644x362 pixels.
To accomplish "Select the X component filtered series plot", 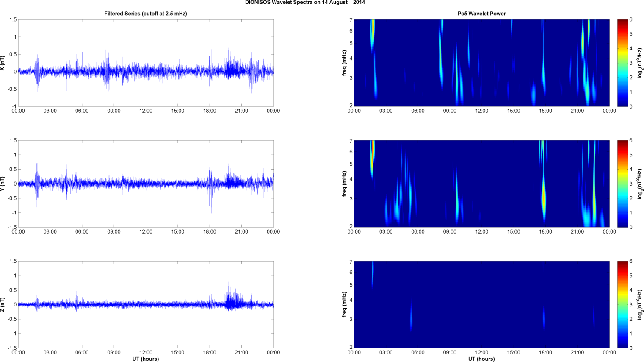I will pos(146,63).
